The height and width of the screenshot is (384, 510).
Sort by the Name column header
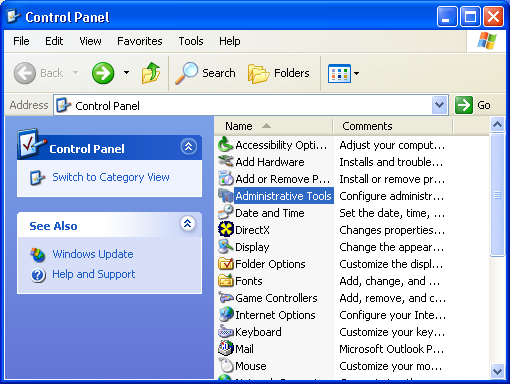point(274,126)
